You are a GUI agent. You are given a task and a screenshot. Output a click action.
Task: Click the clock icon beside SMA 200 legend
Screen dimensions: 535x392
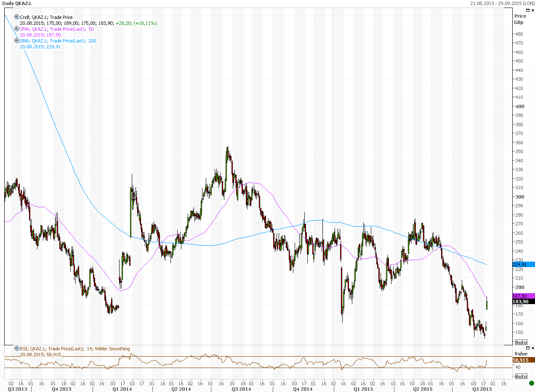17,41
